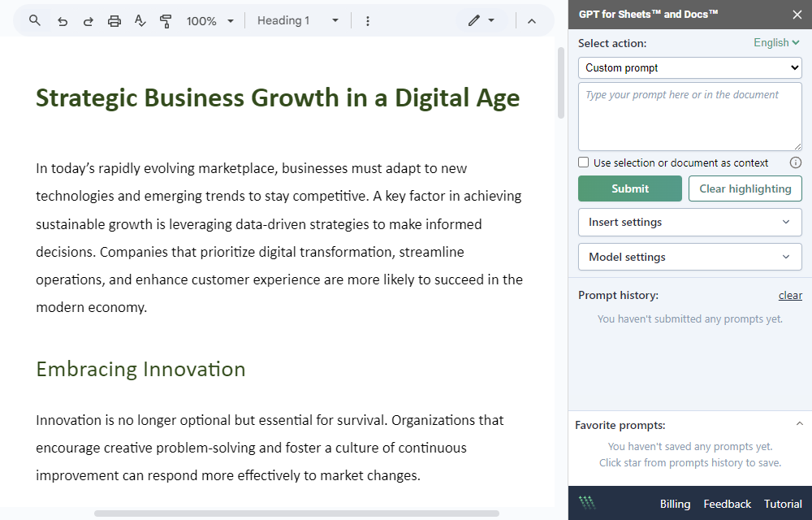The height and width of the screenshot is (520, 812).
Task: Redo the last undone change
Action: tap(88, 19)
